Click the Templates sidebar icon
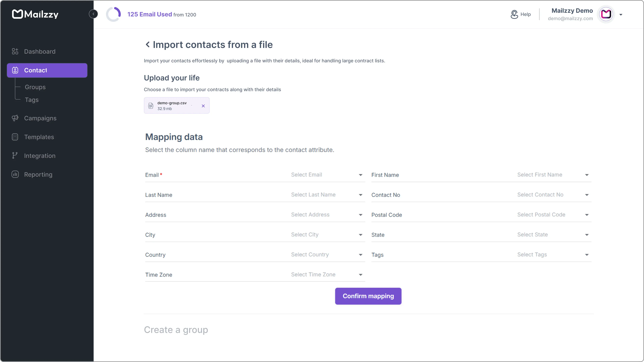 (15, 137)
